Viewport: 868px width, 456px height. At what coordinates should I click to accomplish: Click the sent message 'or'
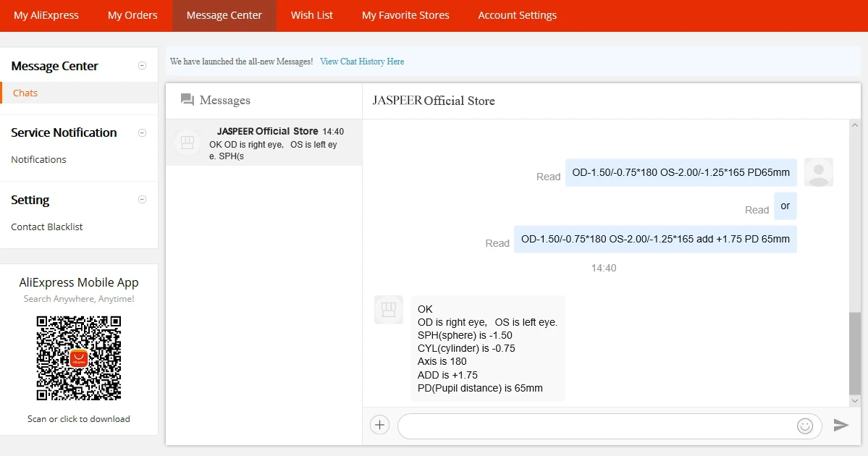coord(785,206)
